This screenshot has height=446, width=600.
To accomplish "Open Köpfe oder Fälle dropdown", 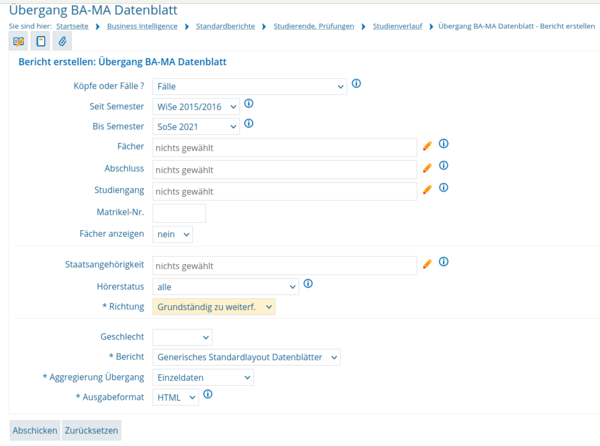I will pos(249,86).
